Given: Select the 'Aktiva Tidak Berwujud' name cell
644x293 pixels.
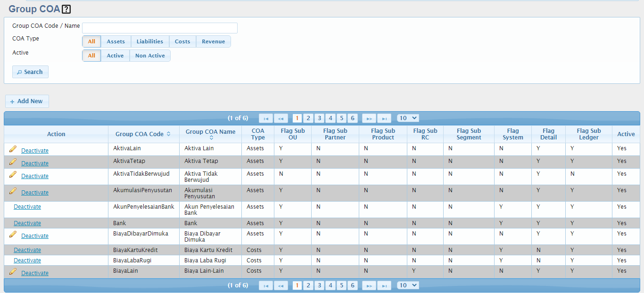Looking at the screenshot, I should [x=210, y=177].
